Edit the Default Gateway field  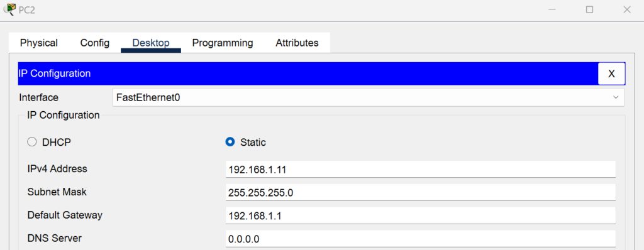(421, 215)
